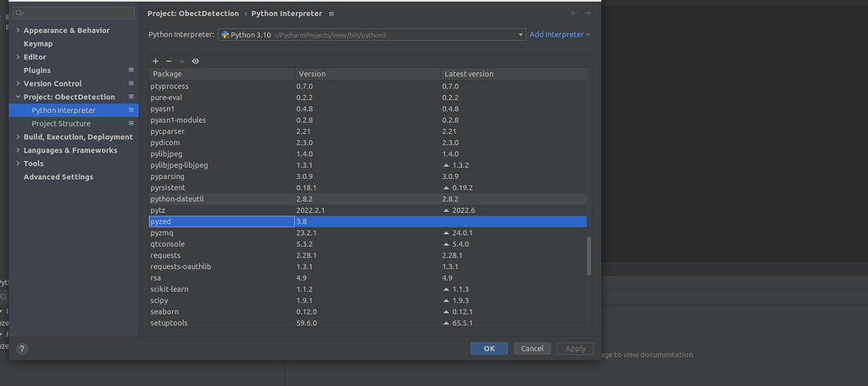Expand the Editor section
Image resolution: width=868 pixels, height=386 pixels.
tap(19, 57)
